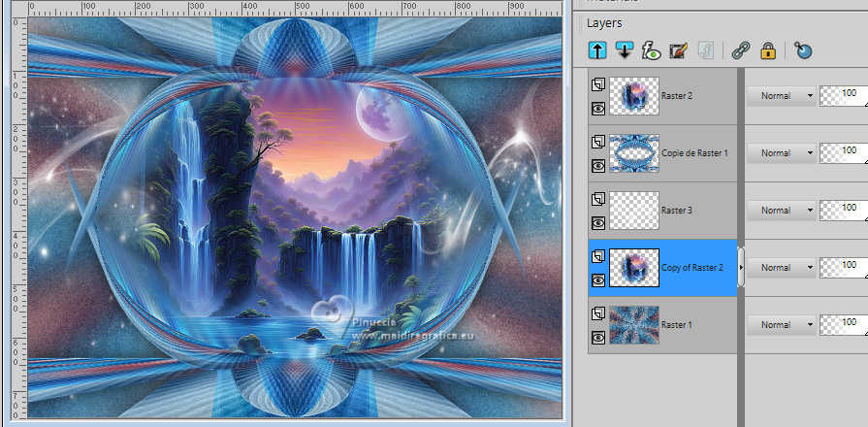Image resolution: width=868 pixels, height=427 pixels.
Task: Click opacity field of Raster 1
Action: point(843,324)
